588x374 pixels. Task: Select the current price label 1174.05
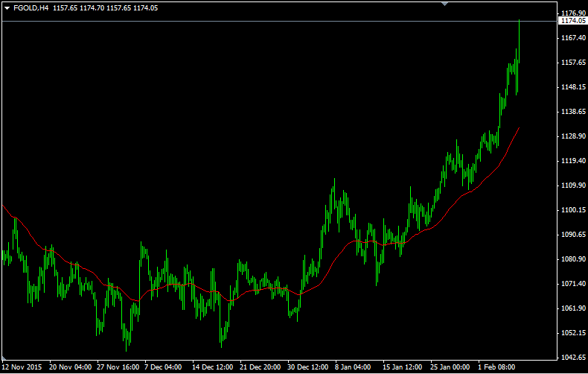(573, 21)
